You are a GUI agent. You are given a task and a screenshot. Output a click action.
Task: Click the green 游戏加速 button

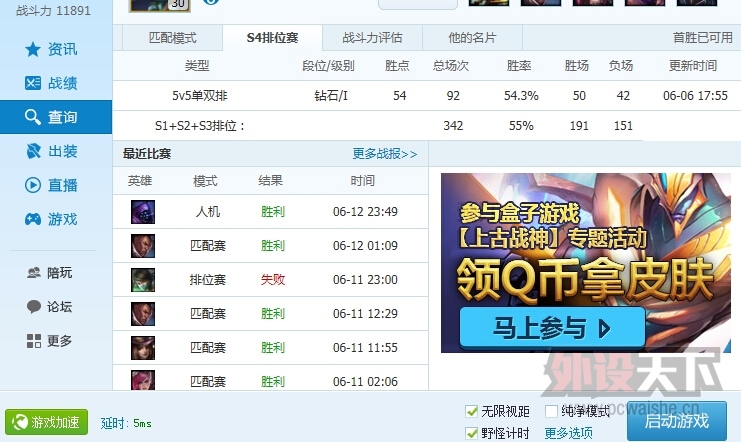coord(46,422)
